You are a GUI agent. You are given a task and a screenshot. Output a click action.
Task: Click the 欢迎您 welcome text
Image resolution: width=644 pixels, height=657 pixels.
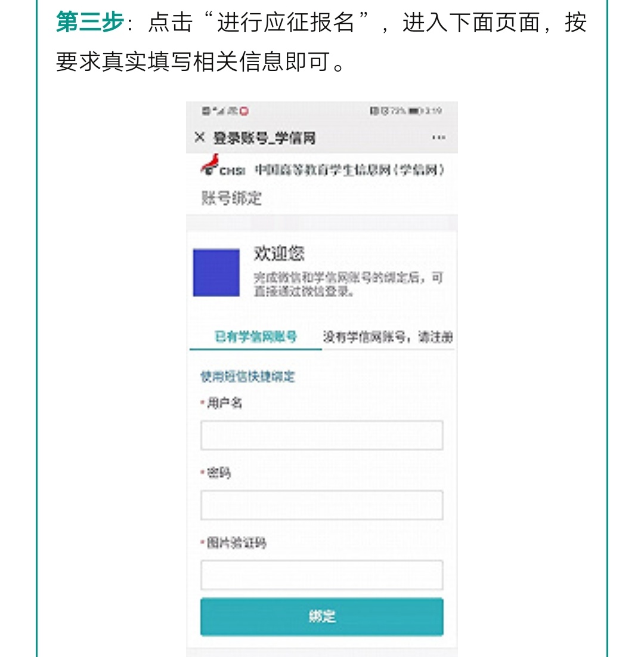(279, 254)
